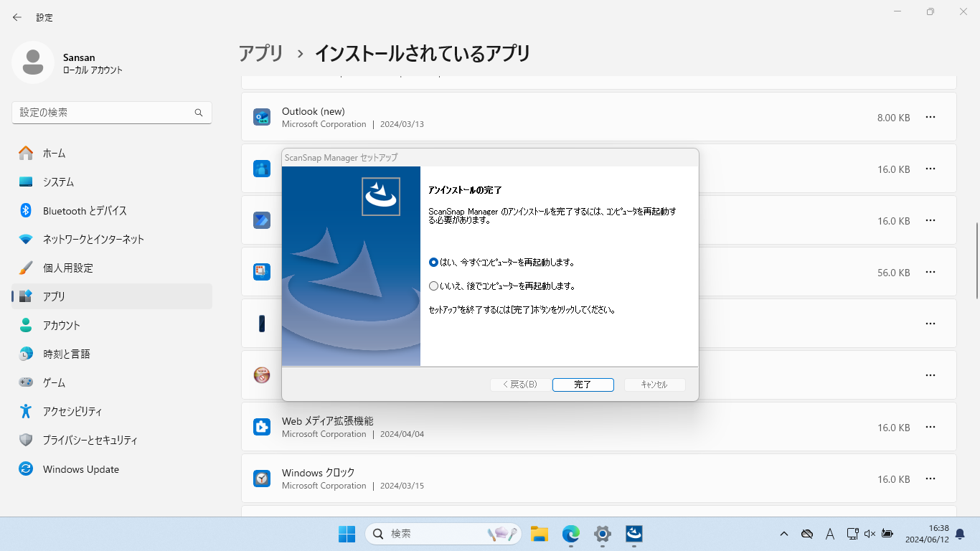Open clock and date 16:38 flyout
The image size is (980, 551).
pyautogui.click(x=927, y=534)
